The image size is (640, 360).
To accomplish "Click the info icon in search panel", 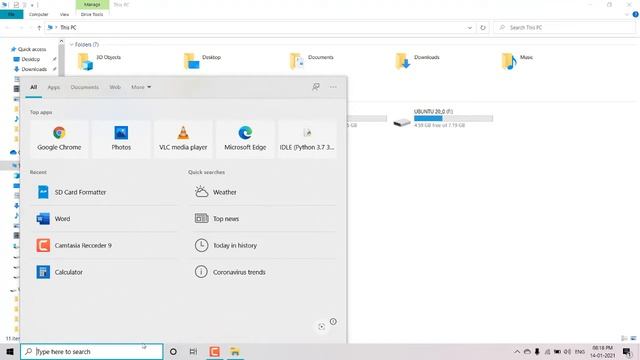I will [333, 322].
